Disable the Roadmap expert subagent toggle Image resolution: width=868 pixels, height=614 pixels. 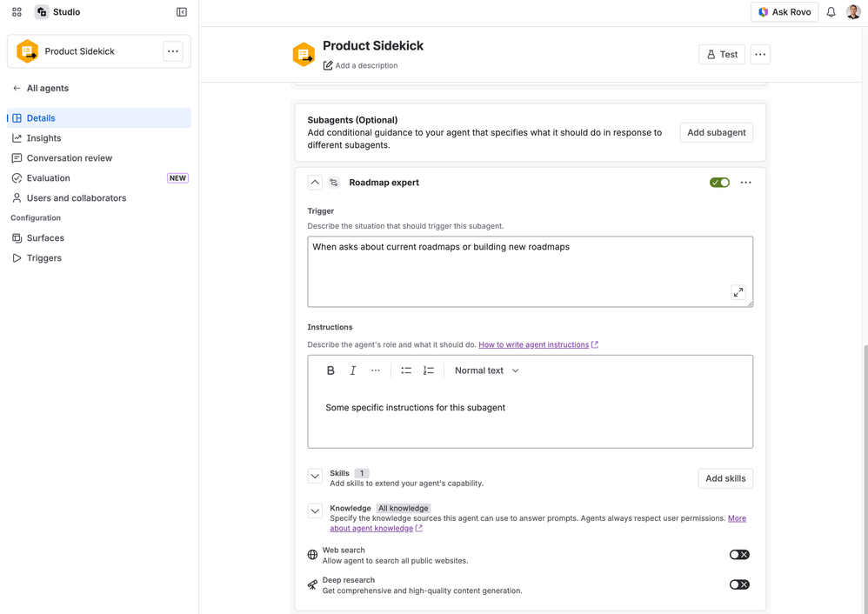click(x=719, y=182)
